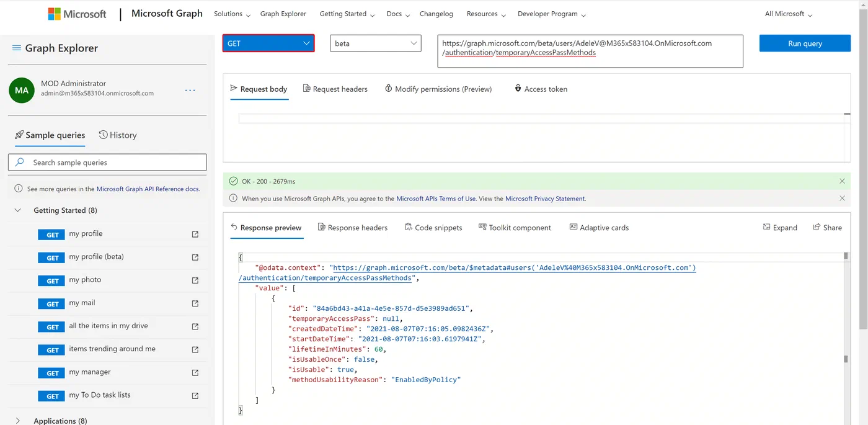Open the beta API version dropdown
Screen dimensions: 868x425
pos(376,43)
